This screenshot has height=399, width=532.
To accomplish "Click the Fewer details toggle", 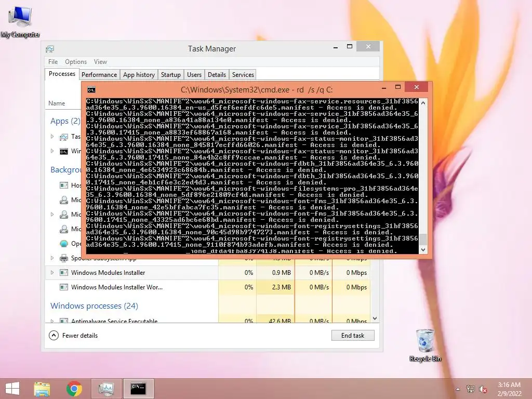I will [73, 336].
